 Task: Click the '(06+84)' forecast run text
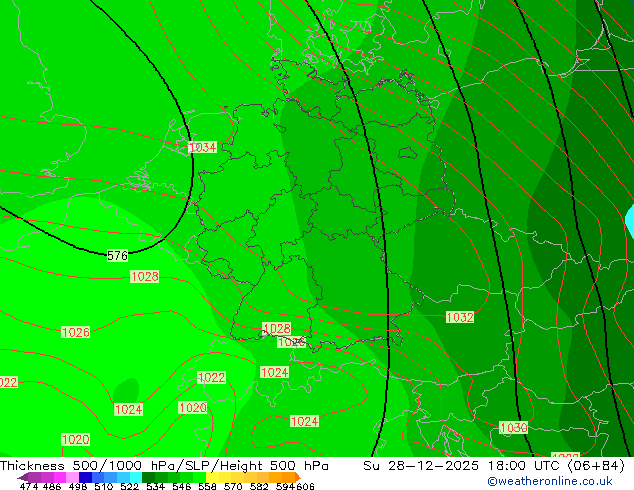(x=596, y=465)
